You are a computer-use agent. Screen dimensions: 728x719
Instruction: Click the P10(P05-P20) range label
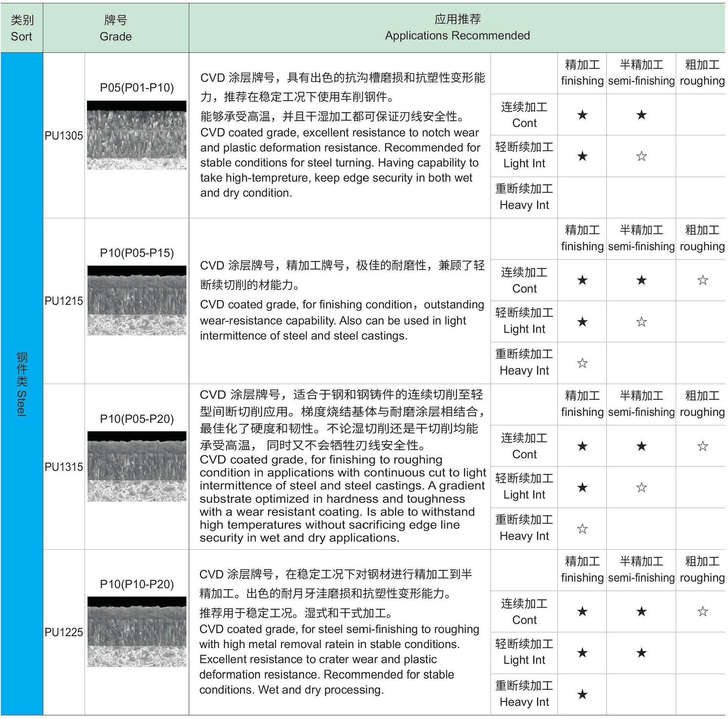137,419
